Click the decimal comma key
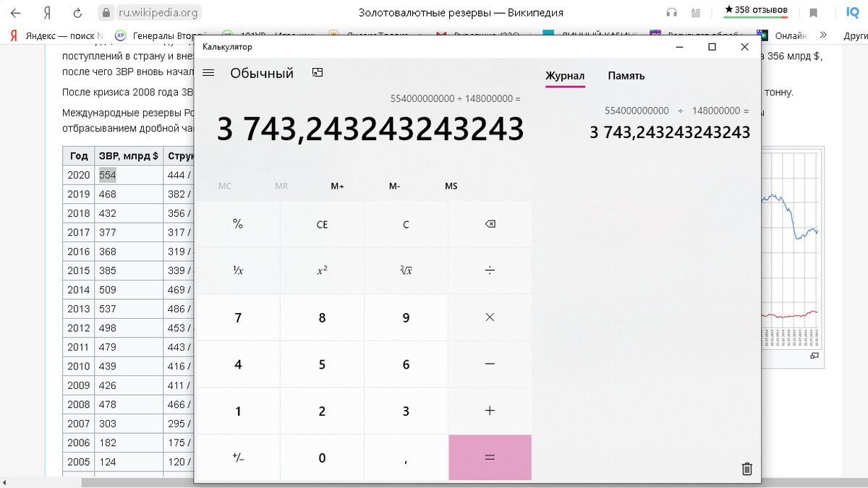Viewport: 868px width, 488px height. click(406, 458)
